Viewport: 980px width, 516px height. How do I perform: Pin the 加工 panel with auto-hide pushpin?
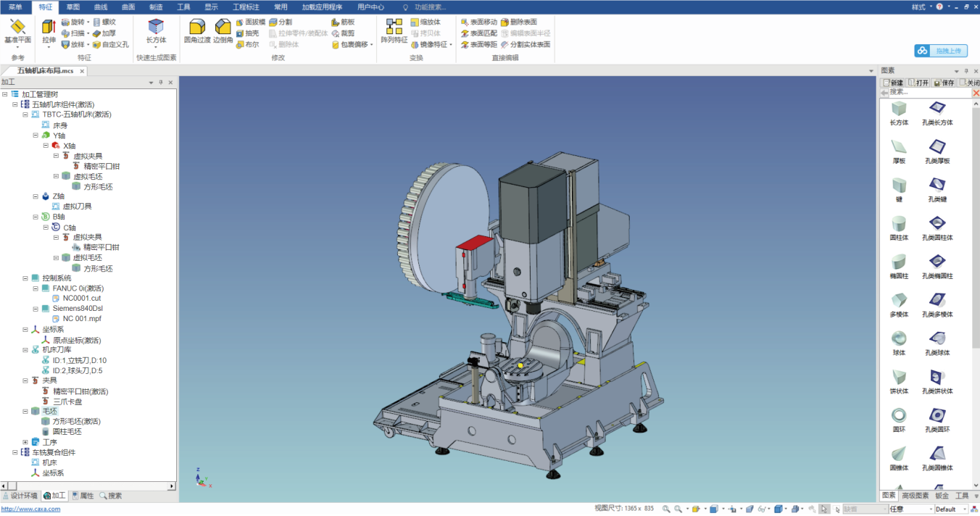pyautogui.click(x=160, y=83)
